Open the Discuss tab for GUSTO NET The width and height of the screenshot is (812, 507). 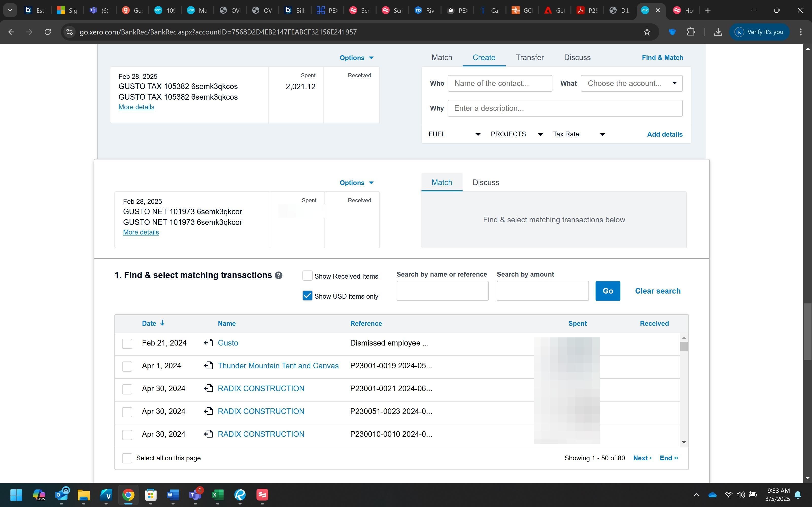click(x=485, y=183)
